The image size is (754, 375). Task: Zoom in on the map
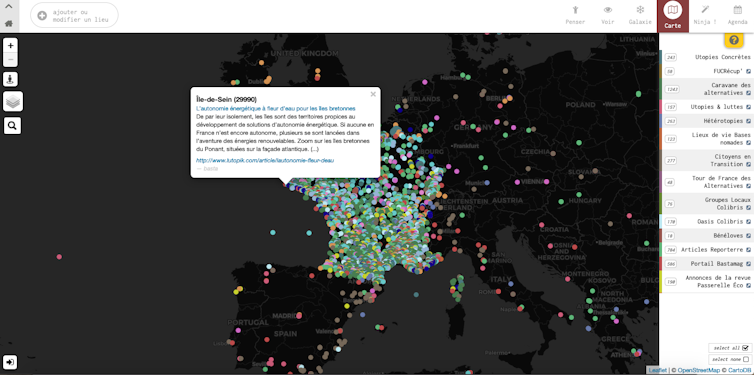pyautogui.click(x=11, y=46)
